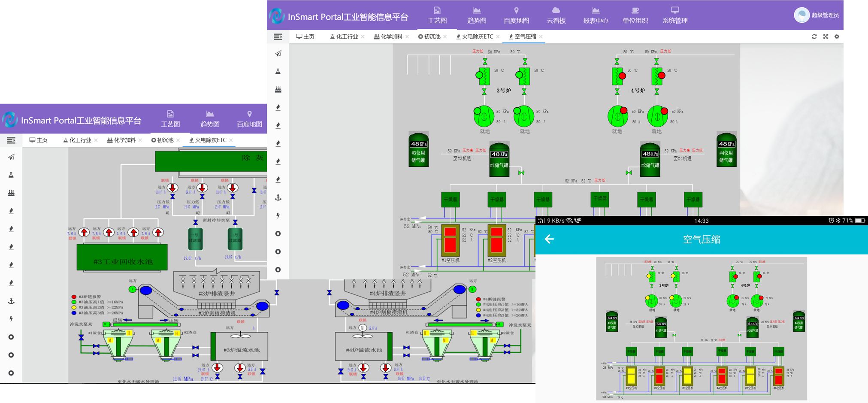868x403 pixels.
Task: Tap the alarm clock icon in mobile status bar
Action: (831, 221)
